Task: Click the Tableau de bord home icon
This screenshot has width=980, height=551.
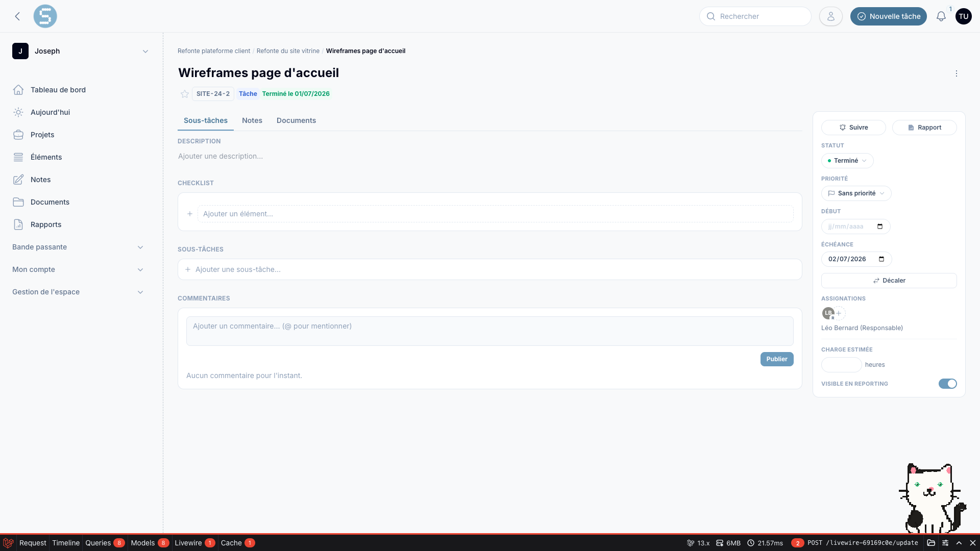Action: click(18, 90)
